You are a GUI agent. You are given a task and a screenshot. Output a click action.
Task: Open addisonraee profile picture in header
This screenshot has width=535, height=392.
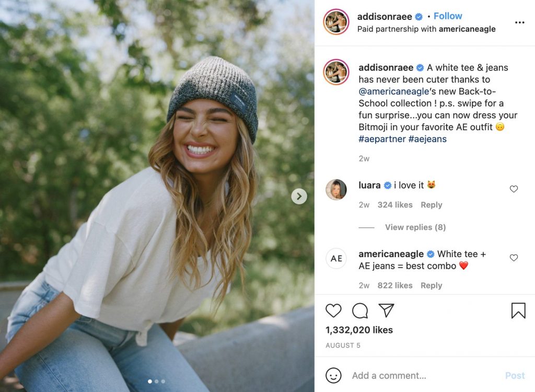[336, 22]
